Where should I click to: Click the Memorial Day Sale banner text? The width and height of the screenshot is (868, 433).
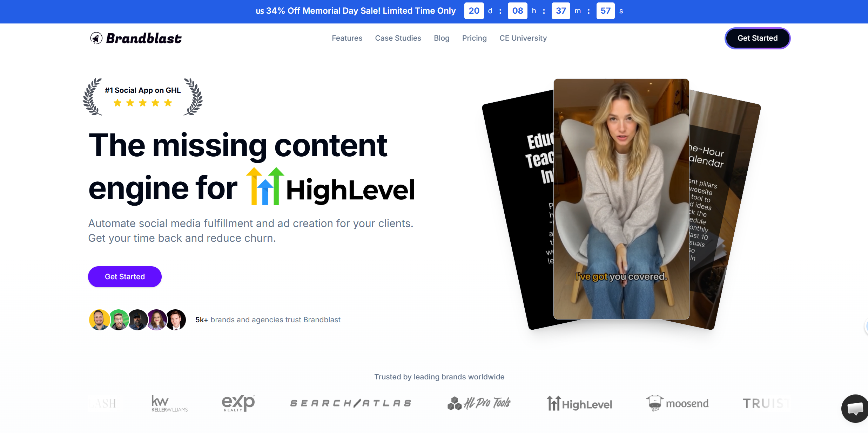[356, 11]
